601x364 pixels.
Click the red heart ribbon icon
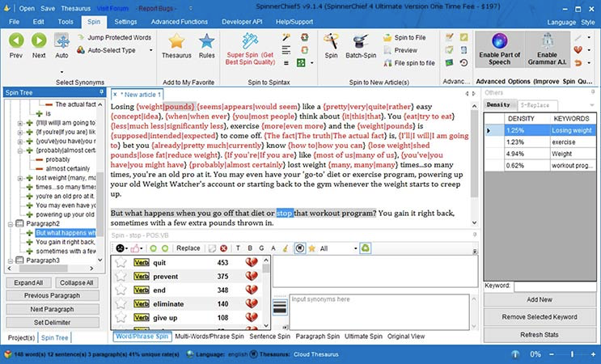(578, 50)
